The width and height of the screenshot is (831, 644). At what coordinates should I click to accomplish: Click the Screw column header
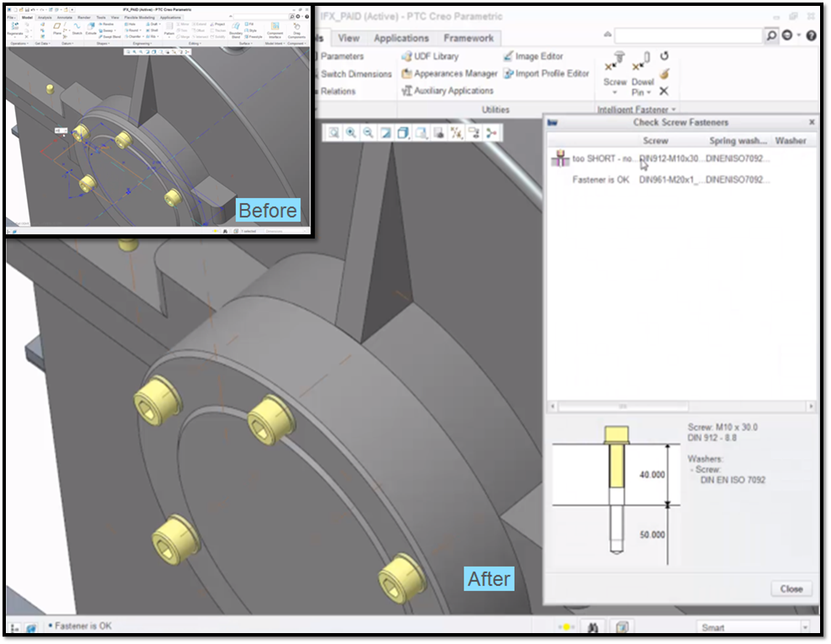tap(655, 140)
